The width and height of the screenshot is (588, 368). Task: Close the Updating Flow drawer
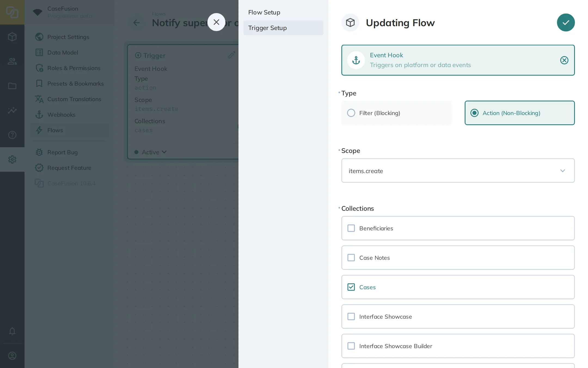216,22
